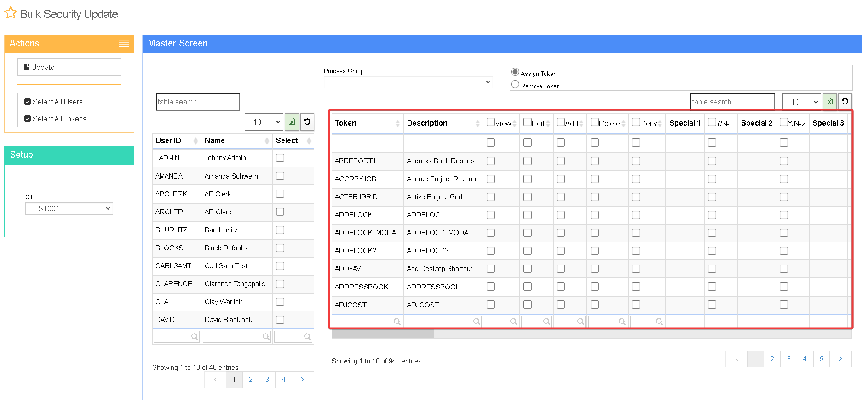The width and height of the screenshot is (868, 409).
Task: Refresh the users table
Action: click(307, 122)
